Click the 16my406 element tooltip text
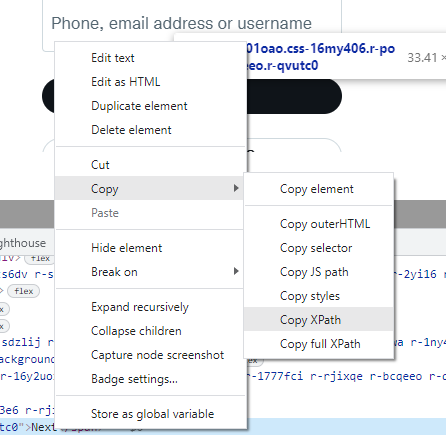The image size is (446, 448). coord(320,57)
